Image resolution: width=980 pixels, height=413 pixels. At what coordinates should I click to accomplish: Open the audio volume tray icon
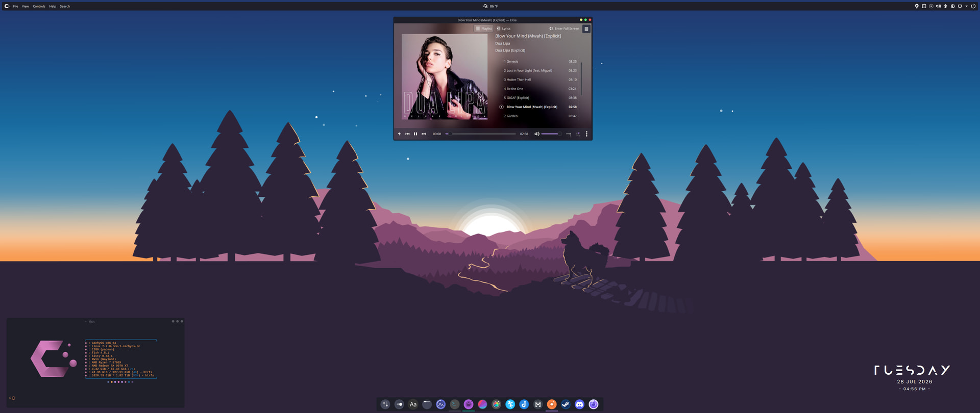point(938,6)
